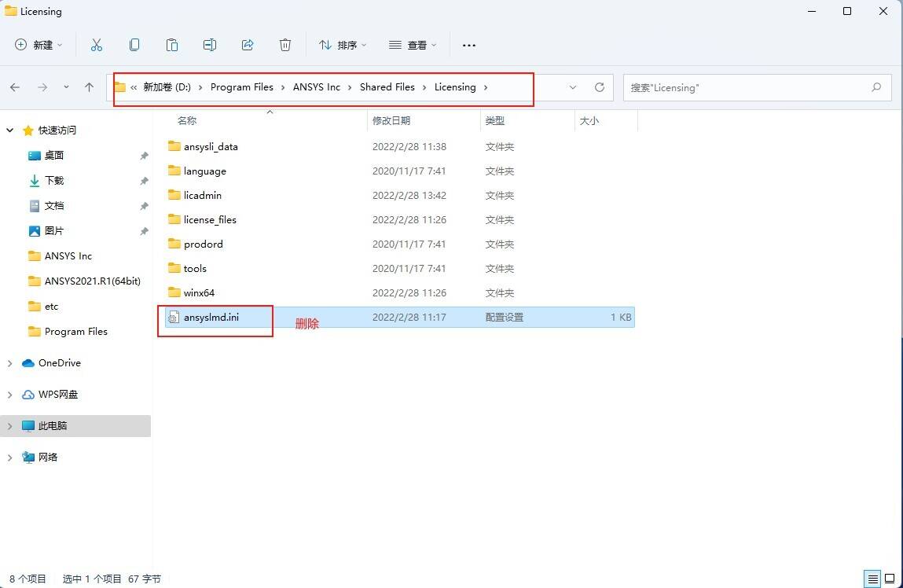The height and width of the screenshot is (588, 903).
Task: Click the Copy icon in toolbar
Action: tap(134, 45)
